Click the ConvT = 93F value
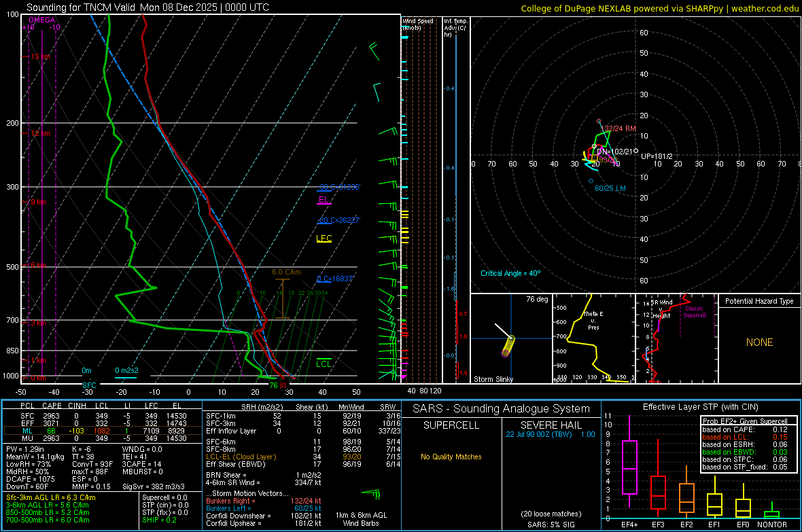 [92, 464]
